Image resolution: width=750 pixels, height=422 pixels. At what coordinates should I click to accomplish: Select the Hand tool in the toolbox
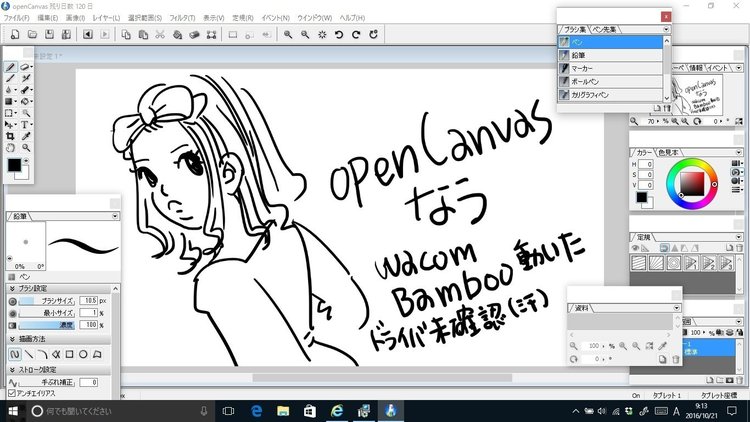click(x=11, y=148)
